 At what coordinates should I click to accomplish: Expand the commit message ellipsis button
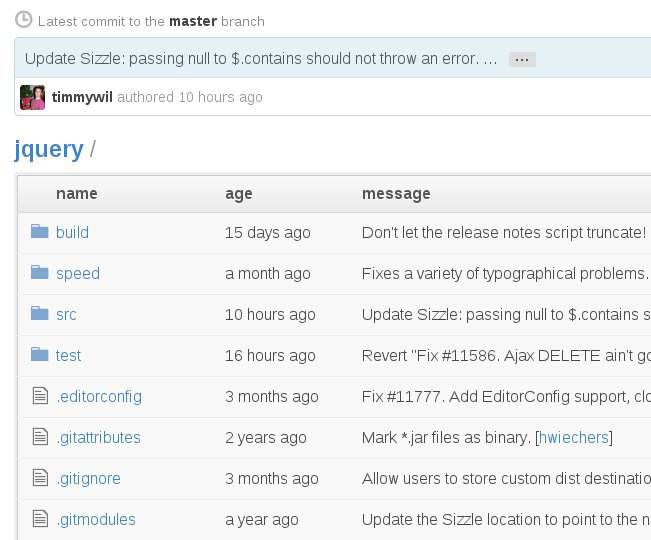click(x=522, y=59)
